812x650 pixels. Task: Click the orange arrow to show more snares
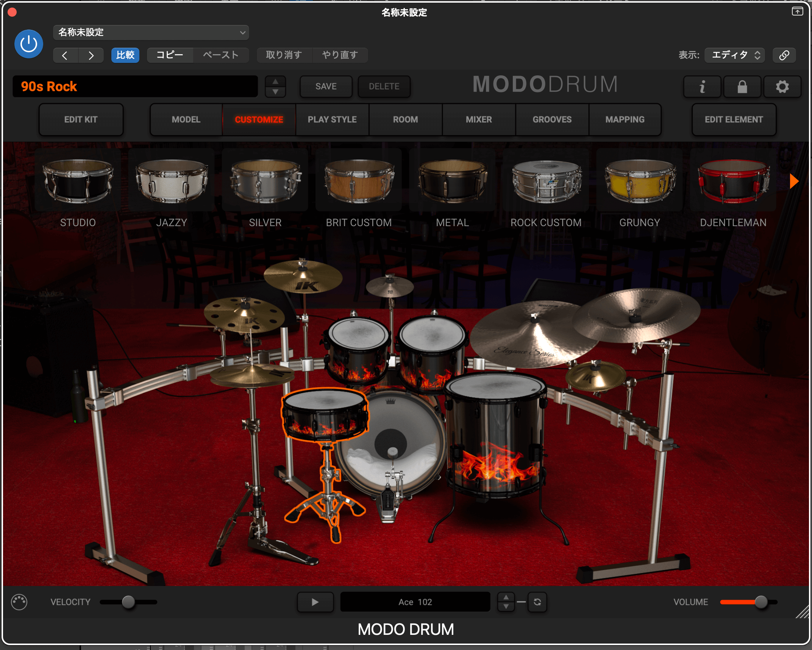793,181
